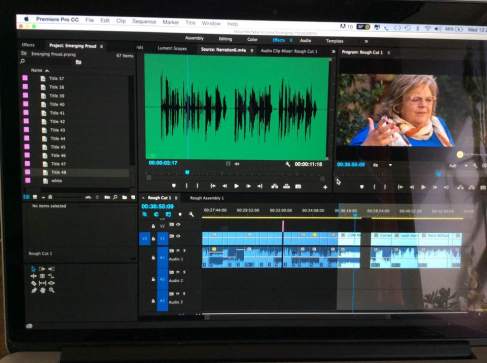487x363 pixels.
Task: Toggle nest-as-sequence insert mode in timeline
Action: pos(145,214)
